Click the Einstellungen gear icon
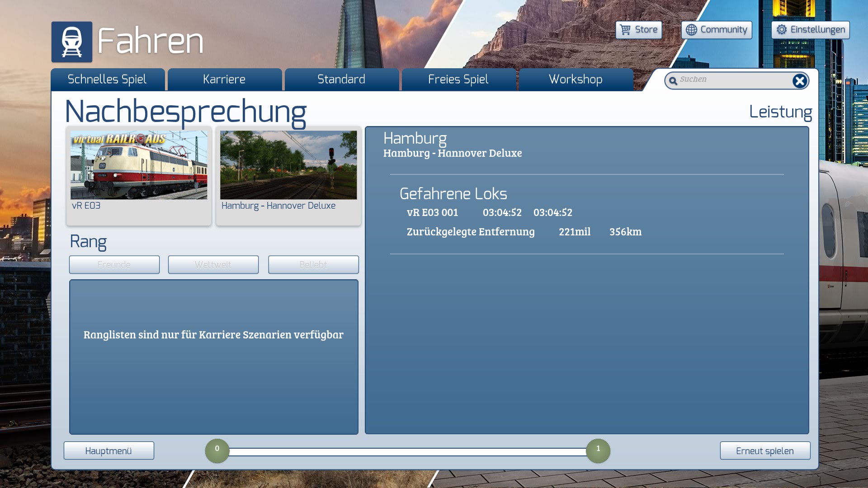This screenshot has height=488, width=868. tap(782, 30)
